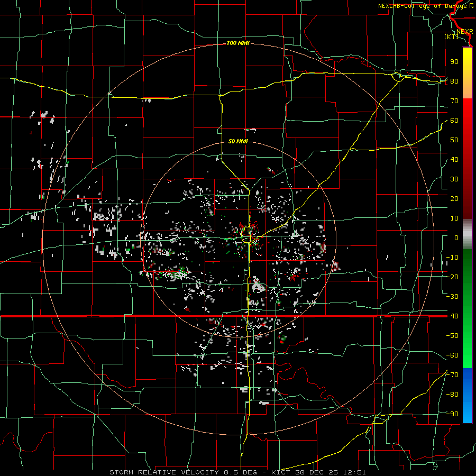The width and height of the screenshot is (476, 476).
Task: Click the "50 NMI" range ring label
Action: point(238,141)
